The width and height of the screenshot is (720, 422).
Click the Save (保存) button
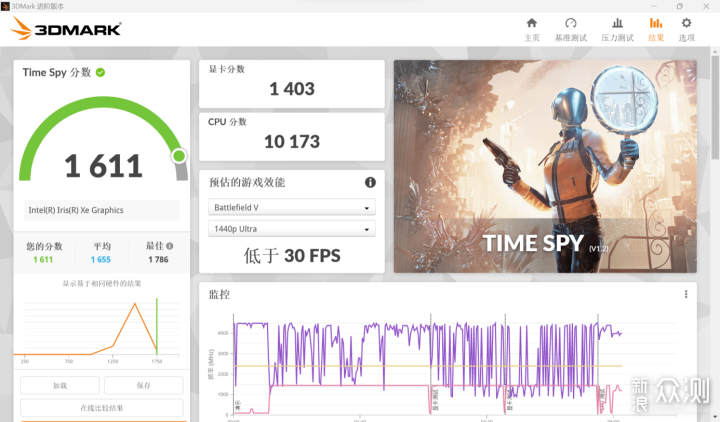pos(144,385)
